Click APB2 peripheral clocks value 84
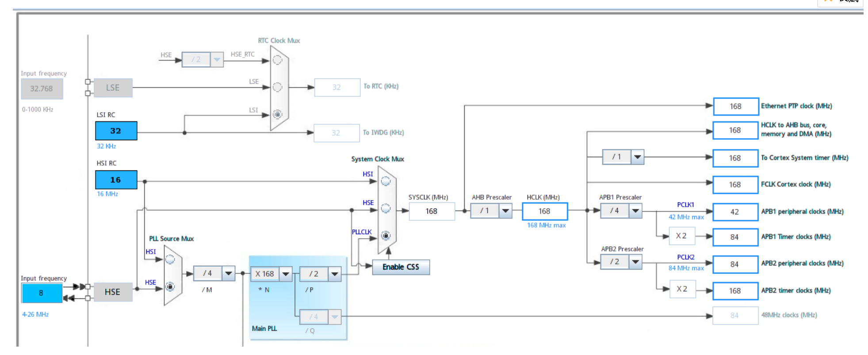Viewport: 868px width, 355px height. pos(735,264)
